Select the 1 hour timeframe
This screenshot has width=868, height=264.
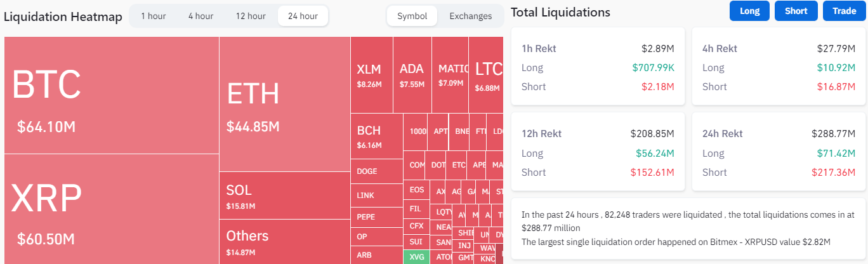[153, 16]
